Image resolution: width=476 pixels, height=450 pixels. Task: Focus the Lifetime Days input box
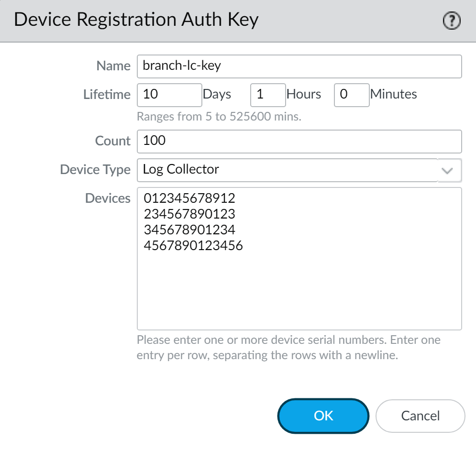pos(169,95)
